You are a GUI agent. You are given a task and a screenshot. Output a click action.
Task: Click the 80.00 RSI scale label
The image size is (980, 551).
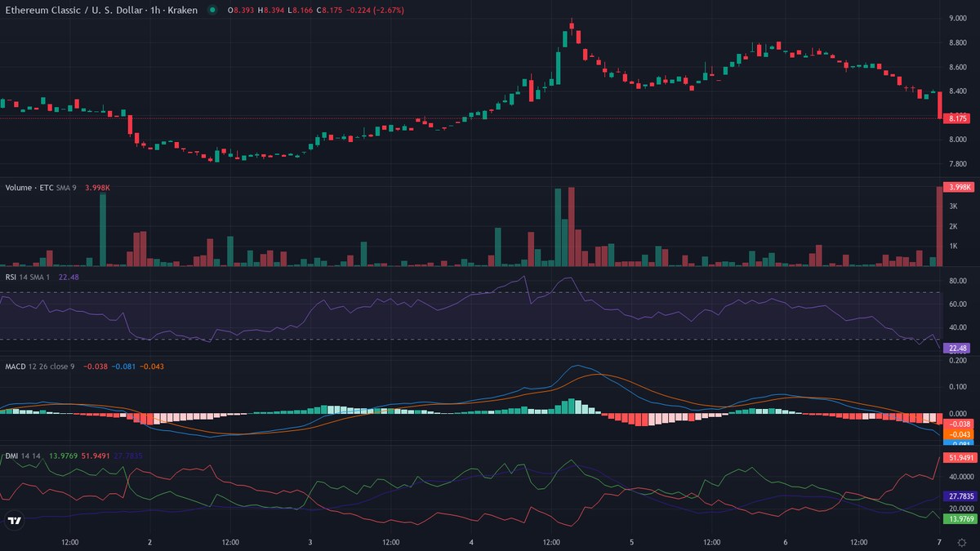(x=958, y=281)
